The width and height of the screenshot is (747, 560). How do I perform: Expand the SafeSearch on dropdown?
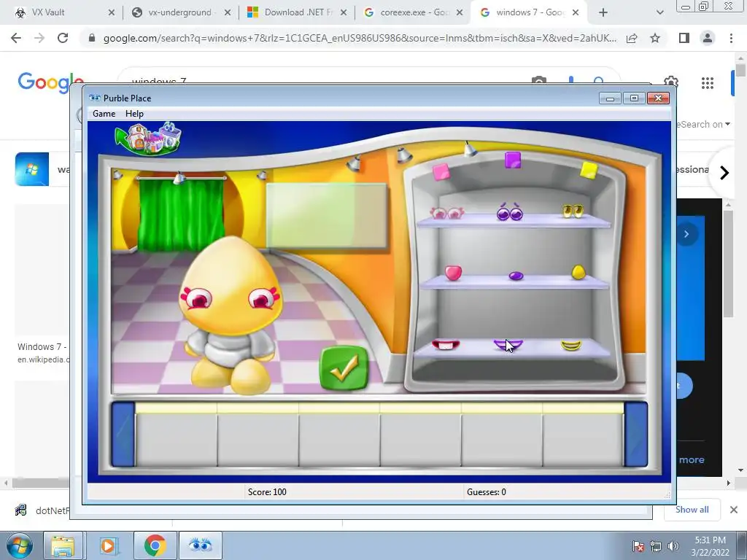[703, 124]
